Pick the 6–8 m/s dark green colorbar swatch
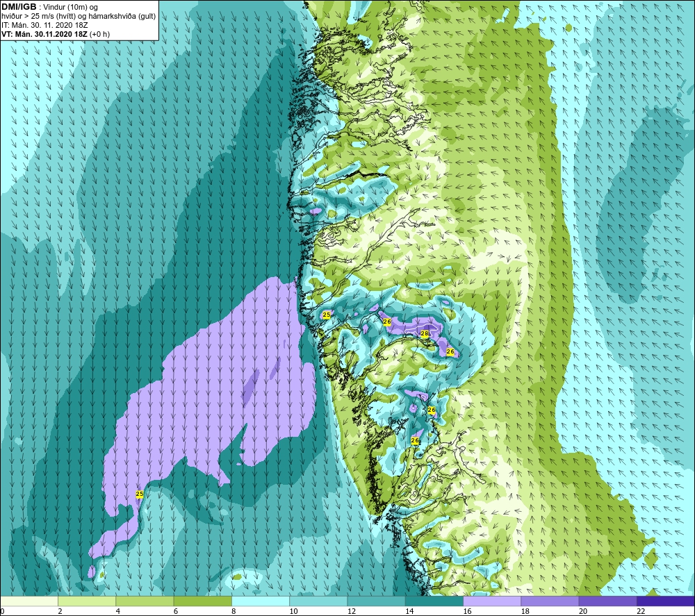695x616 pixels. [x=202, y=601]
